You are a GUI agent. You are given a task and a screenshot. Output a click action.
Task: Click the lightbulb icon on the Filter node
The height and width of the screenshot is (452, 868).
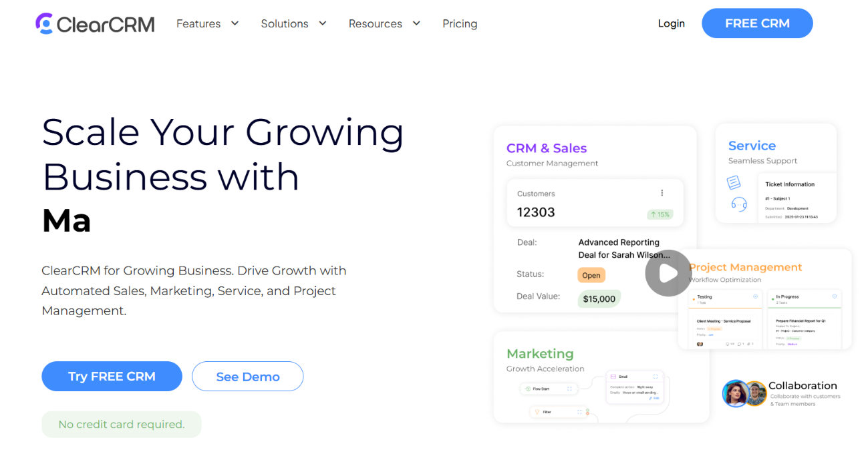pyautogui.click(x=537, y=412)
